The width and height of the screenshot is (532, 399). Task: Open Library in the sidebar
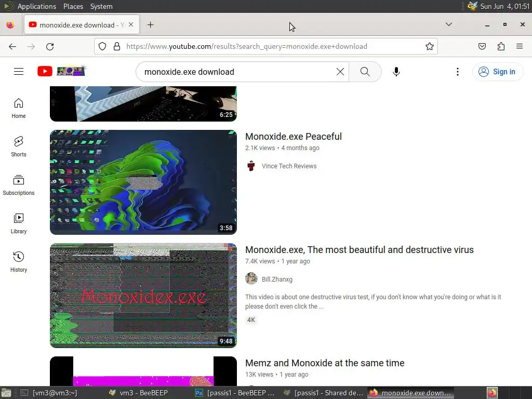click(x=19, y=223)
